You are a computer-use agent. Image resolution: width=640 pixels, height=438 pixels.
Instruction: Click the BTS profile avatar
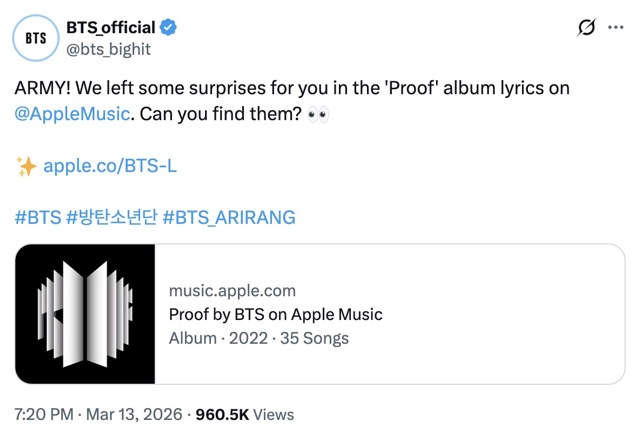coord(36,39)
